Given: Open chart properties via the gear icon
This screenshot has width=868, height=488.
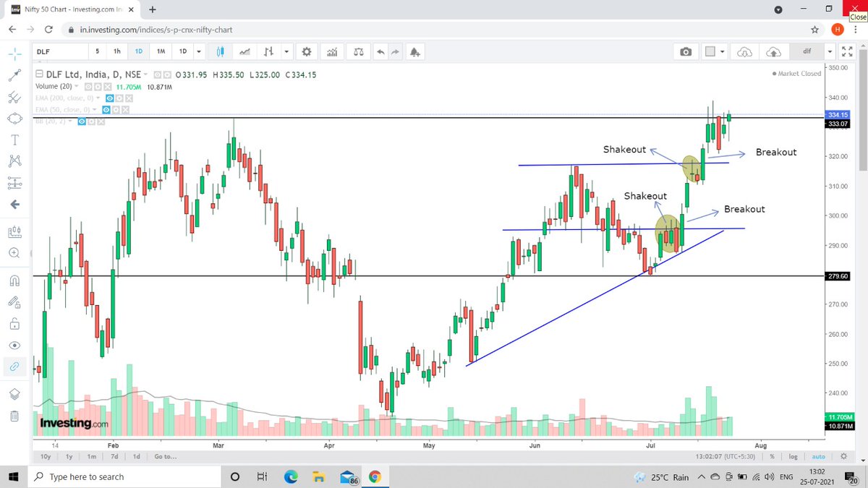Looking at the screenshot, I should 306,51.
